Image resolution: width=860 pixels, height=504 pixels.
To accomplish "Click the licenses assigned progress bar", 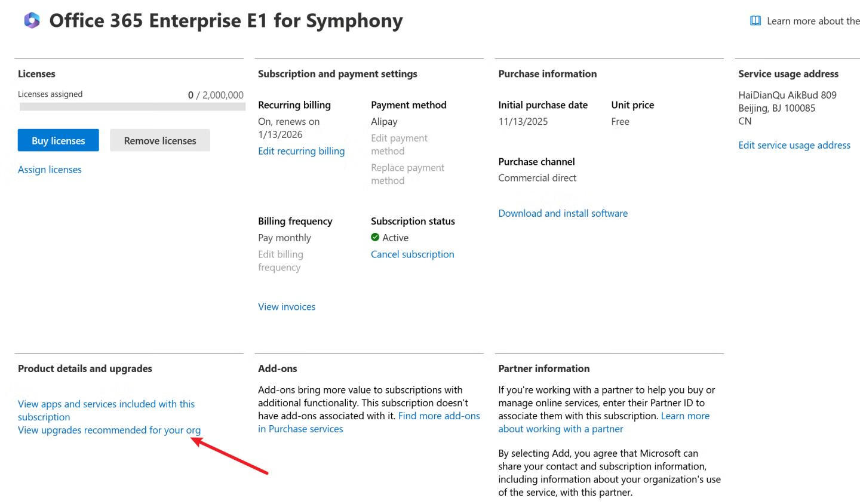I will [132, 107].
